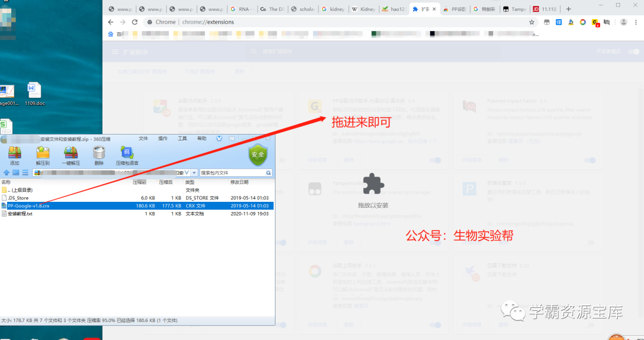Image resolution: width=644 pixels, height=340 pixels.
Task: Select the PP-Google-v1.8.crx file
Action: click(x=137, y=205)
